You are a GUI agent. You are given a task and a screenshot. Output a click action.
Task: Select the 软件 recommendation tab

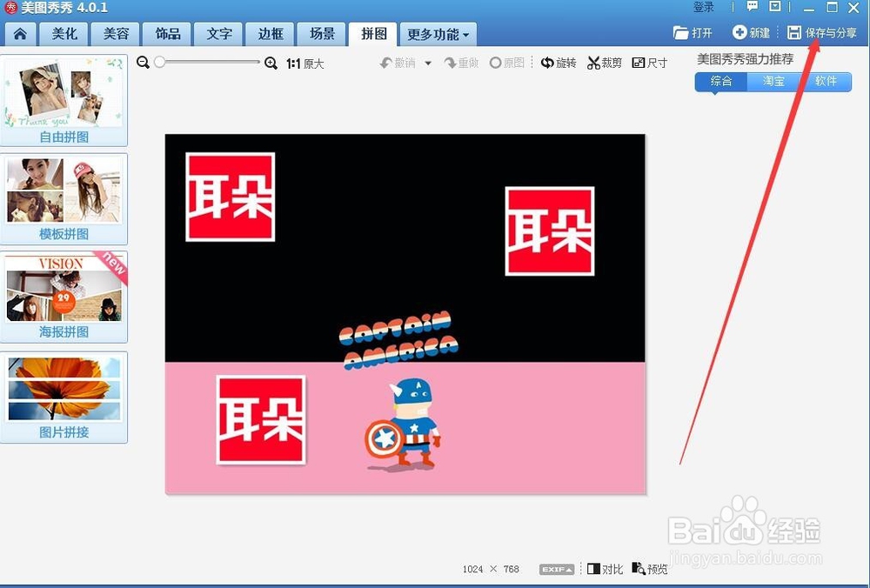pos(826,82)
